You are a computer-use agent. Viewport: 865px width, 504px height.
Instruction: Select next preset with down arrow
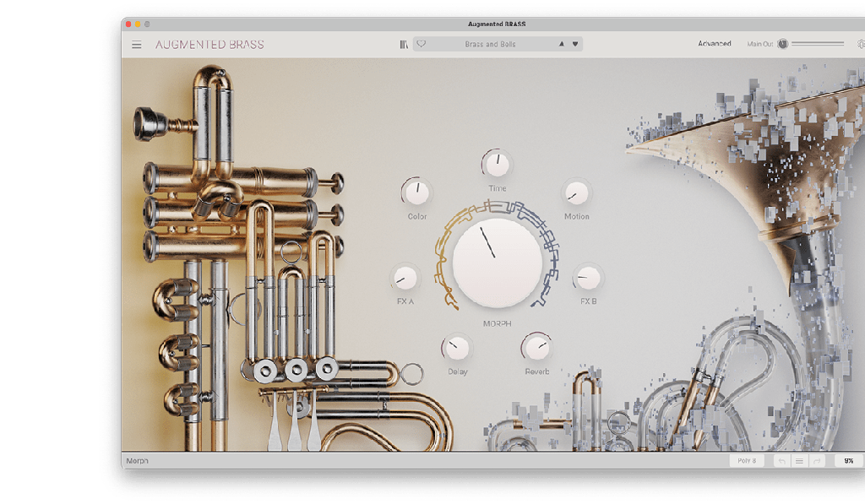(575, 44)
